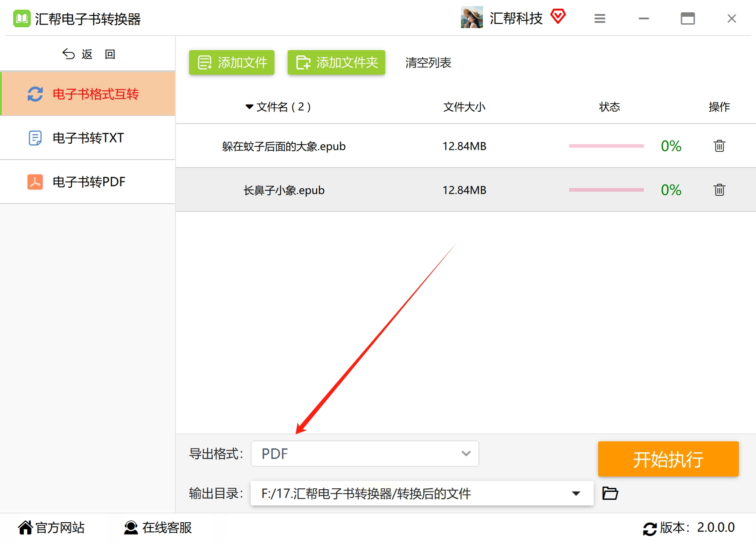The width and height of the screenshot is (756, 542).
Task: Expand the 输出目录 path dropdown arrow
Action: click(x=576, y=493)
